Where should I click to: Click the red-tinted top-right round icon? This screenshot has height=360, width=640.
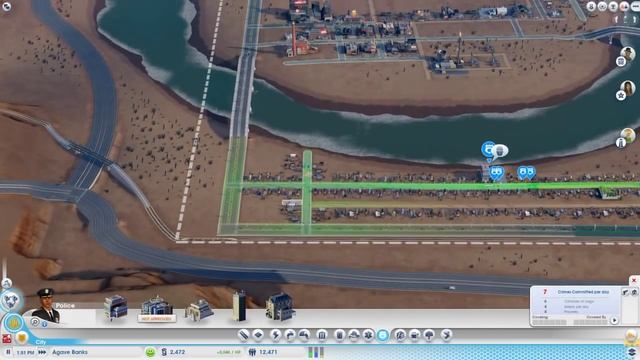click(x=624, y=6)
